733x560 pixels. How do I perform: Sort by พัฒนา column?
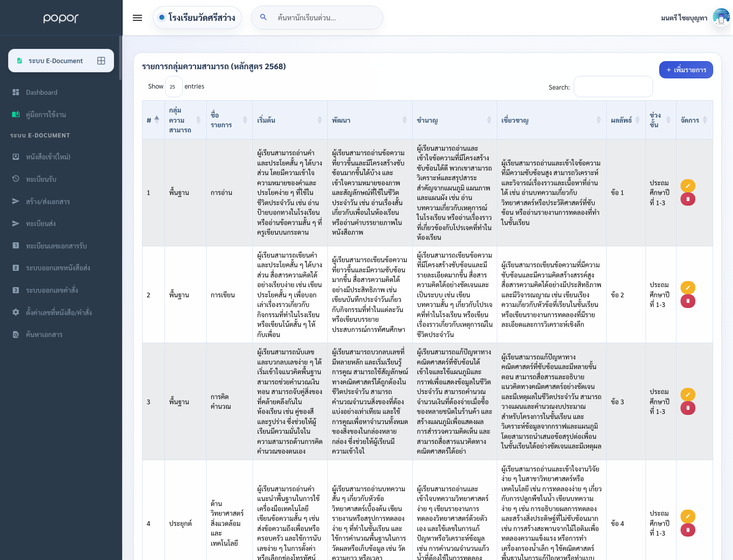coord(370,120)
